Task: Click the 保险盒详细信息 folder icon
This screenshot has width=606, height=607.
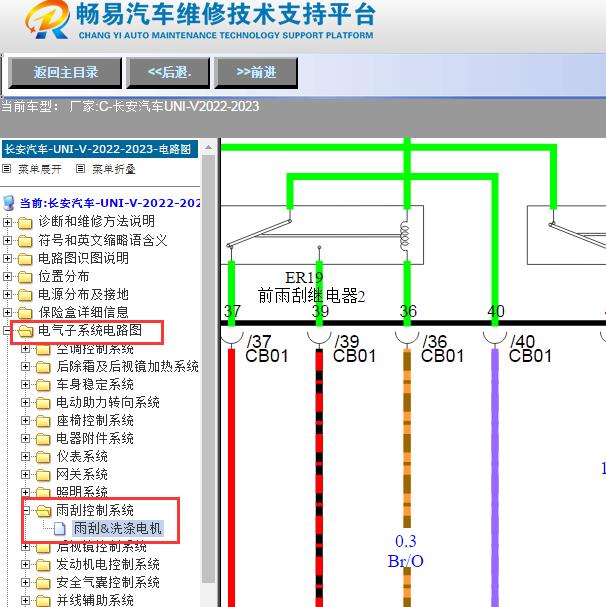Action: 25,313
